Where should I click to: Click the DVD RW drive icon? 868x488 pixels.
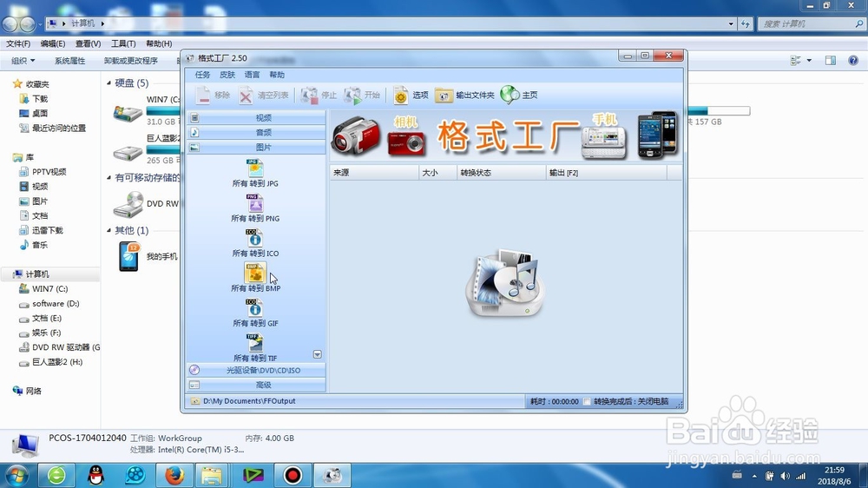click(x=128, y=204)
